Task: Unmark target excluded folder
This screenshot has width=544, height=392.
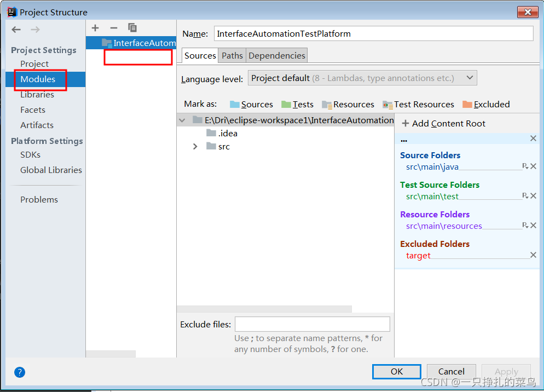Action: pyautogui.click(x=533, y=255)
